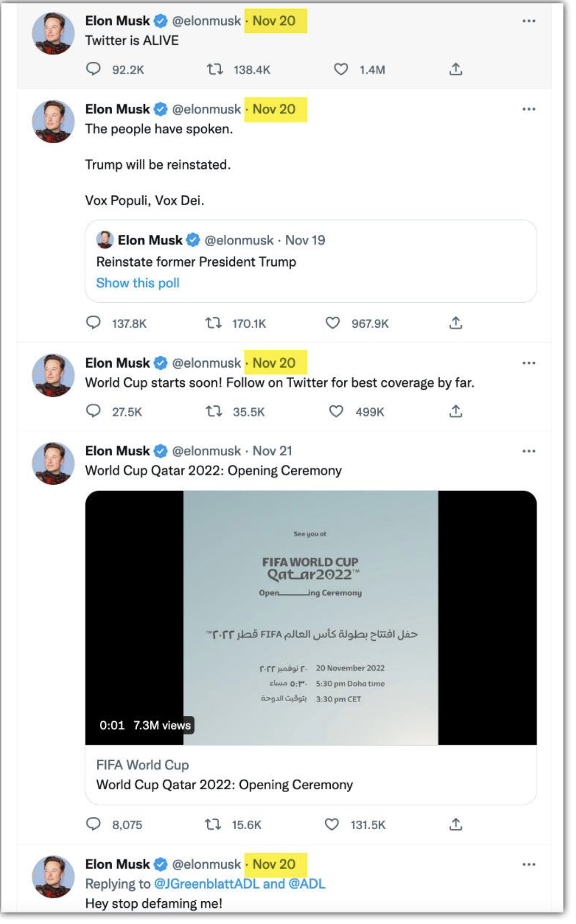The width and height of the screenshot is (576, 924).
Task: Like the "Trump will be reinstated" tweet
Action: point(333,323)
